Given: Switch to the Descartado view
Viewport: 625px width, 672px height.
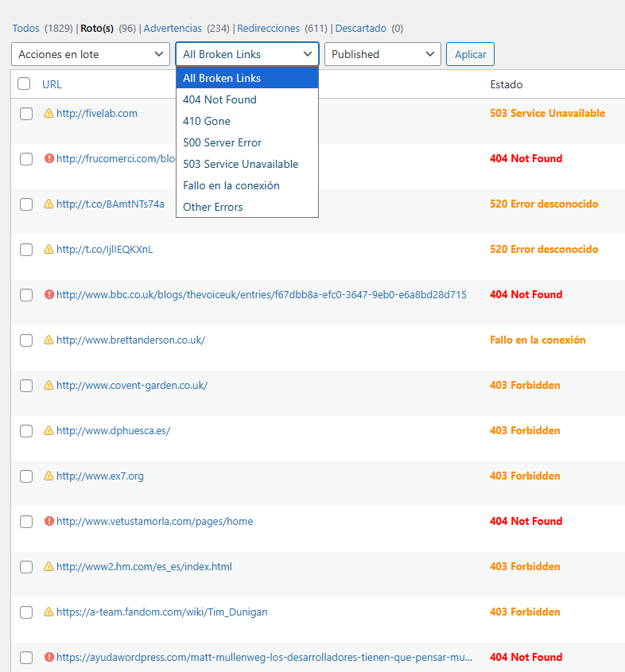Looking at the screenshot, I should 361,29.
